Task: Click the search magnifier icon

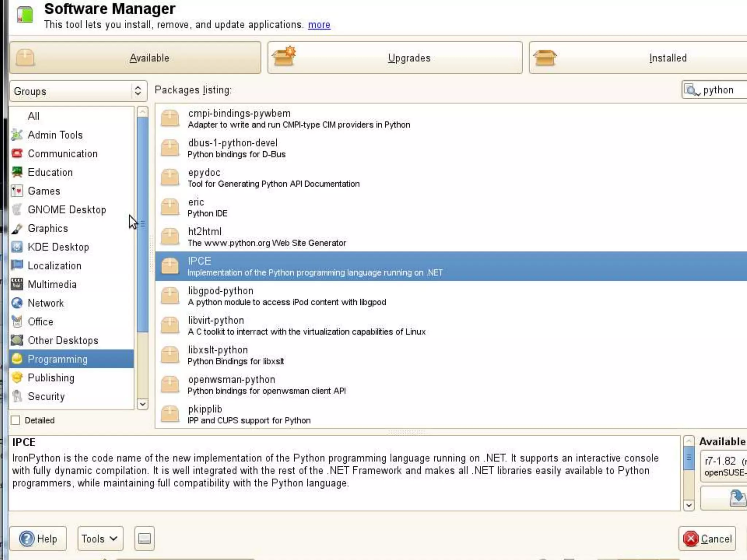Action: (691, 90)
